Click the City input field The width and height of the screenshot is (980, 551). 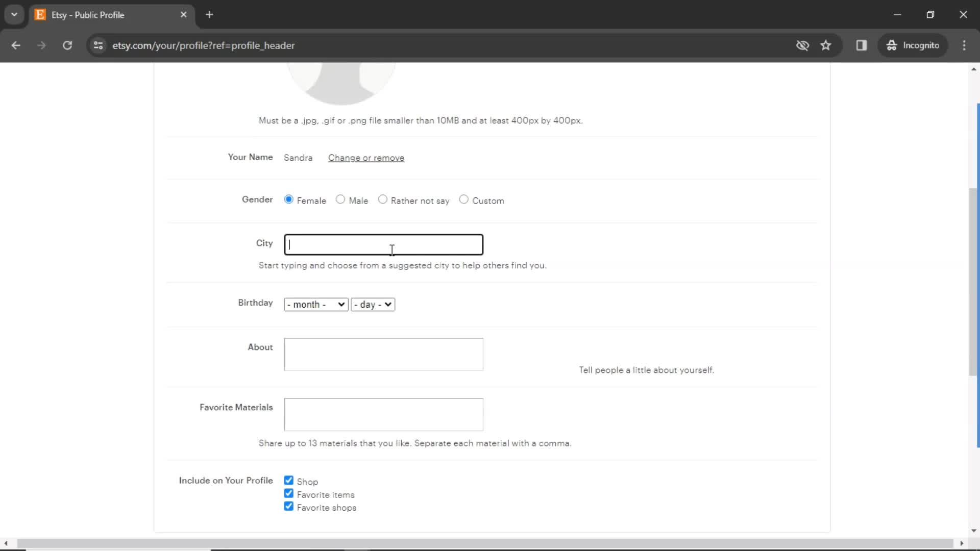pyautogui.click(x=384, y=244)
